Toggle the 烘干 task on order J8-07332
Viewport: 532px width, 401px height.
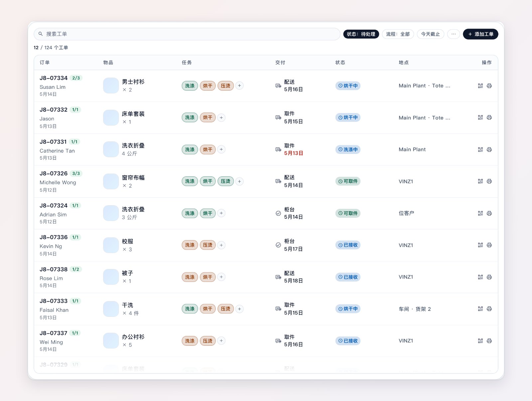[x=208, y=117]
